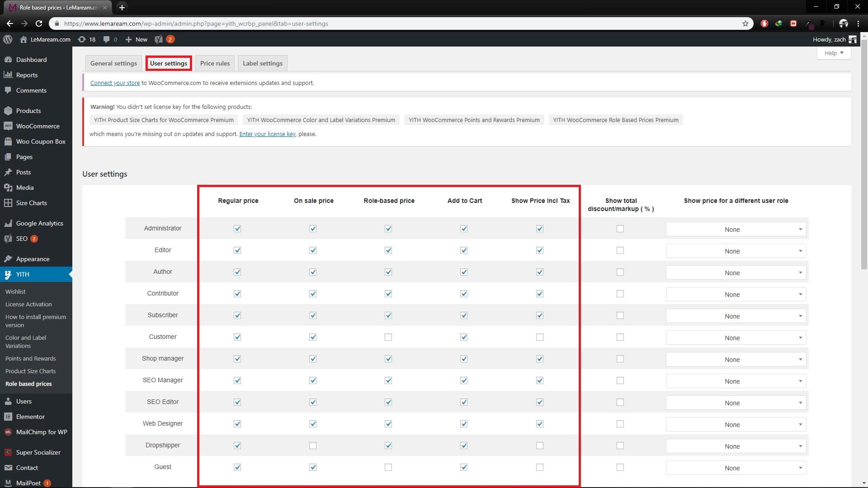Screen dimensions: 868x488
Task: Switch to Price rules tab
Action: pos(215,63)
